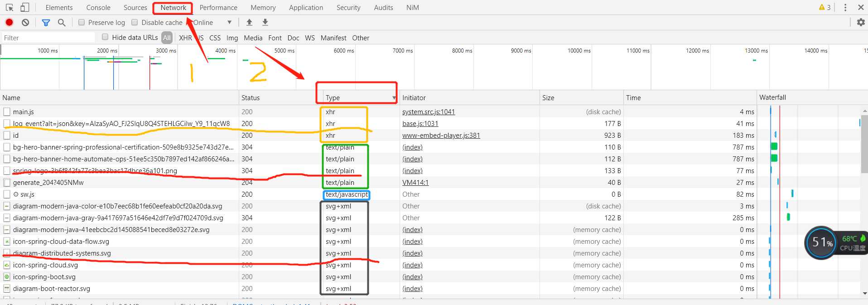
Task: Enable Disable cache checkbox
Action: point(135,22)
